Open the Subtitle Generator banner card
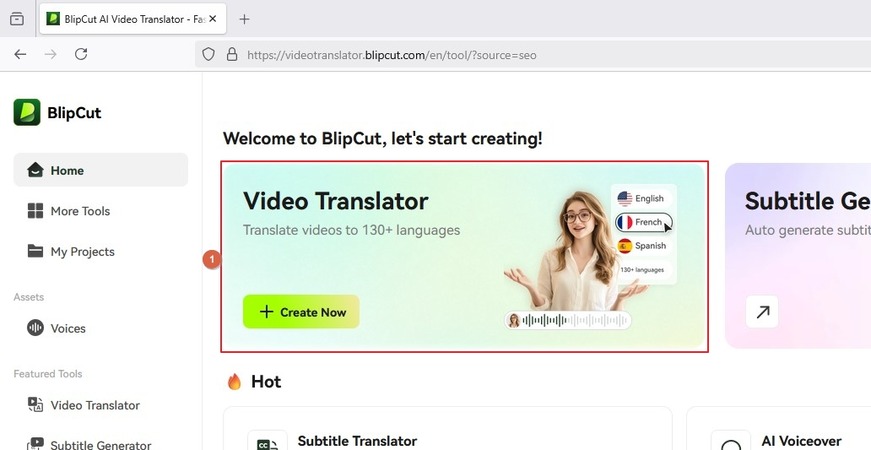The width and height of the screenshot is (871, 450). click(x=798, y=256)
